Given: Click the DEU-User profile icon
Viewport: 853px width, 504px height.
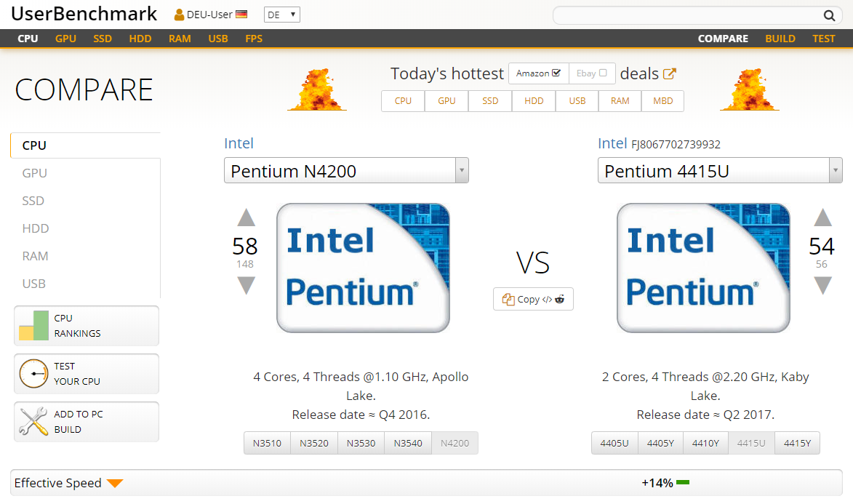Looking at the screenshot, I should [179, 15].
